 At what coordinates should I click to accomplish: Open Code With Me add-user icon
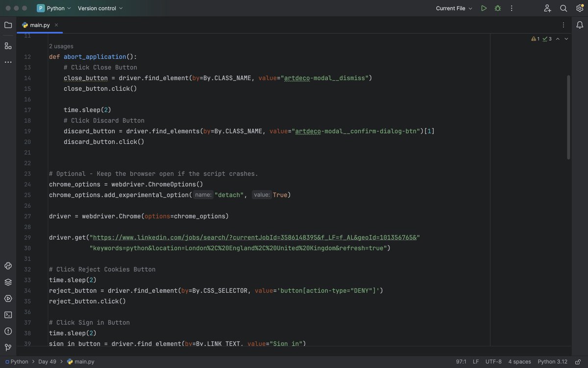[548, 8]
